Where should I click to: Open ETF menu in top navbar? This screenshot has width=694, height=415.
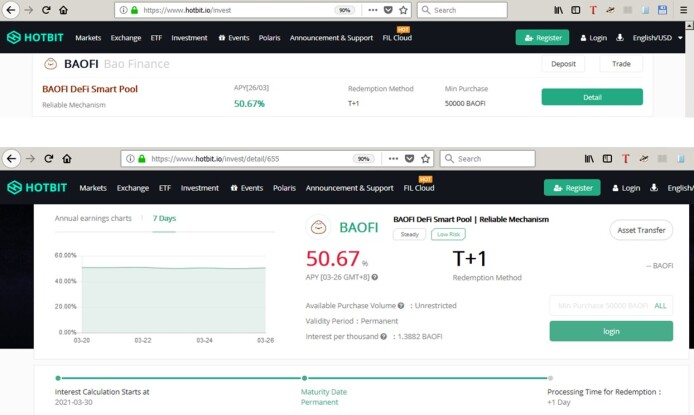[x=156, y=38]
